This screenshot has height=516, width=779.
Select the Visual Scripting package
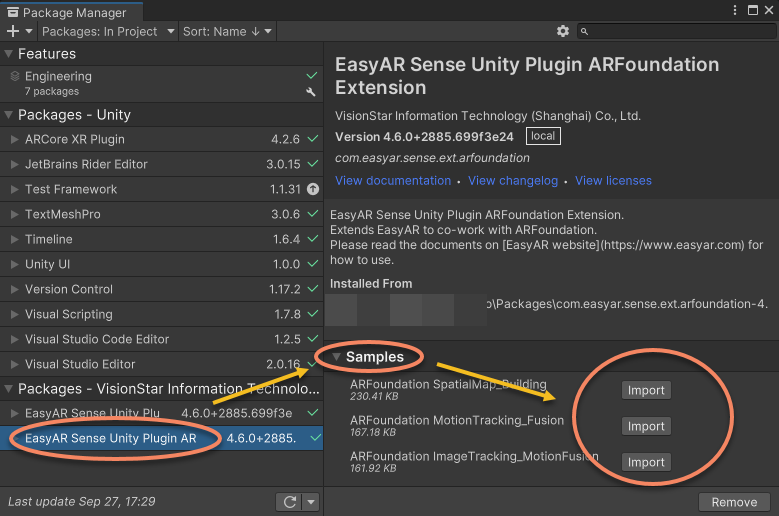point(161,314)
